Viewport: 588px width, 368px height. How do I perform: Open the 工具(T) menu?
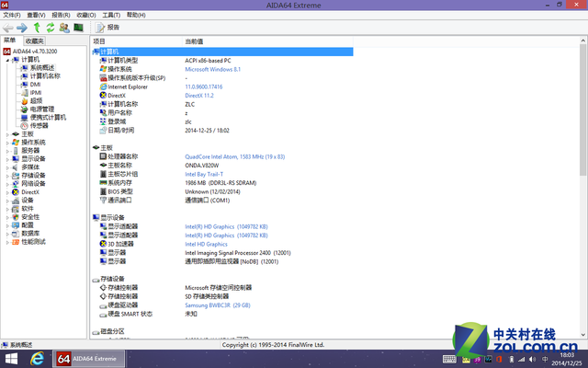point(111,15)
